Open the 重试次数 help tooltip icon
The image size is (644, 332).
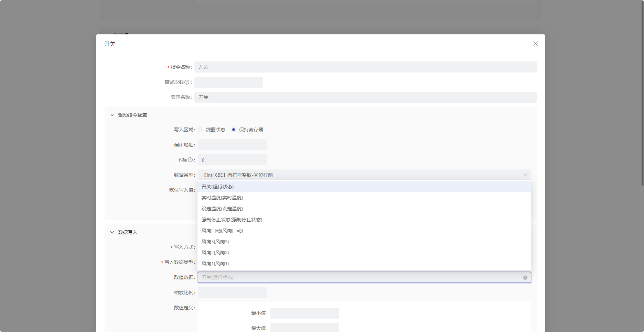pos(187,82)
